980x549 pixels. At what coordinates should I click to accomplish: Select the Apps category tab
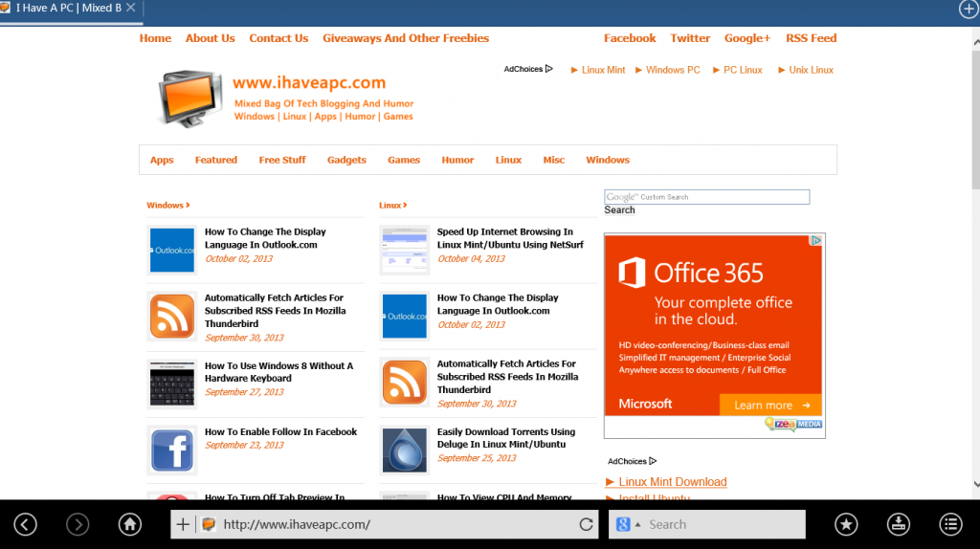(x=162, y=160)
